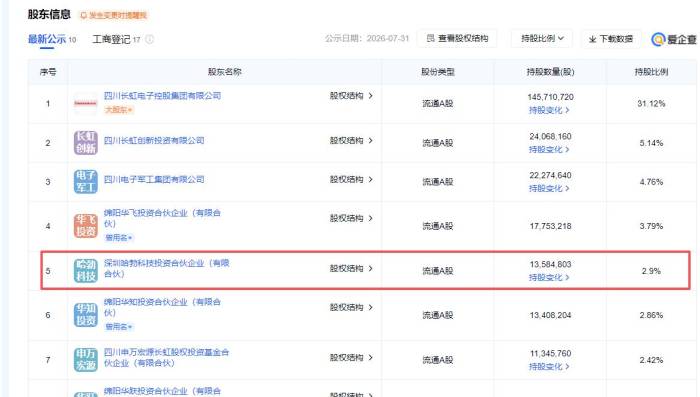
Task: Expand 曾用名 tag under 绵阳华飞投资
Action: coord(118,238)
